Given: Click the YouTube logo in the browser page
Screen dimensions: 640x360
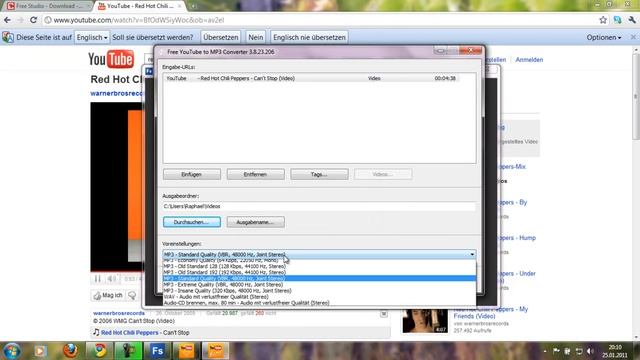Looking at the screenshot, I should [111, 60].
